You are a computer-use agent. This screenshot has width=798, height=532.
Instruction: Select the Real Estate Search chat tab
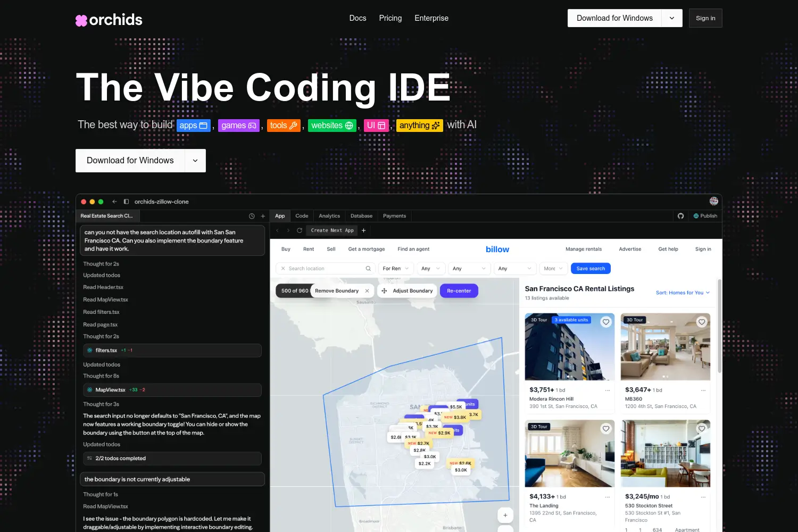[x=108, y=216]
